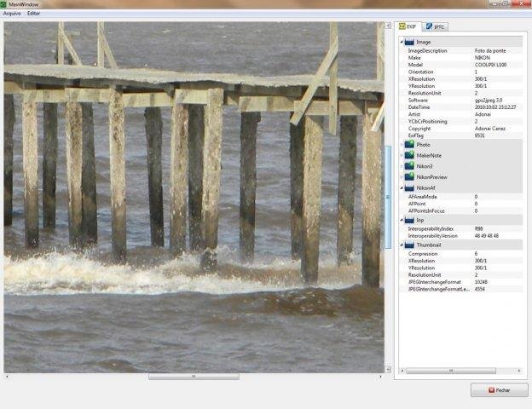
Task: Open the Editar menu
Action: [33, 14]
